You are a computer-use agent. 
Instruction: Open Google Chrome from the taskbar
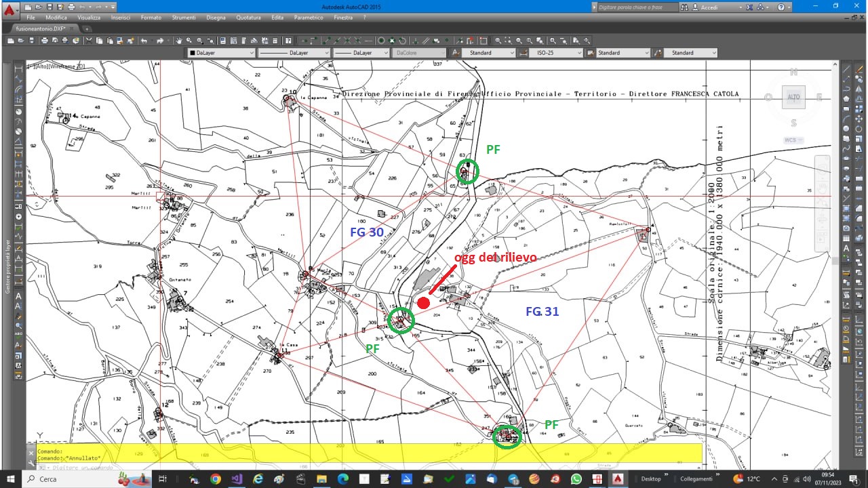(x=215, y=479)
